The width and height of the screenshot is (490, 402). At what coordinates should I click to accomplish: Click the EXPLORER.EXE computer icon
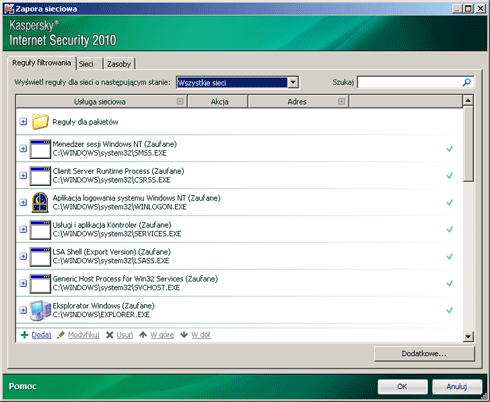click(x=40, y=310)
